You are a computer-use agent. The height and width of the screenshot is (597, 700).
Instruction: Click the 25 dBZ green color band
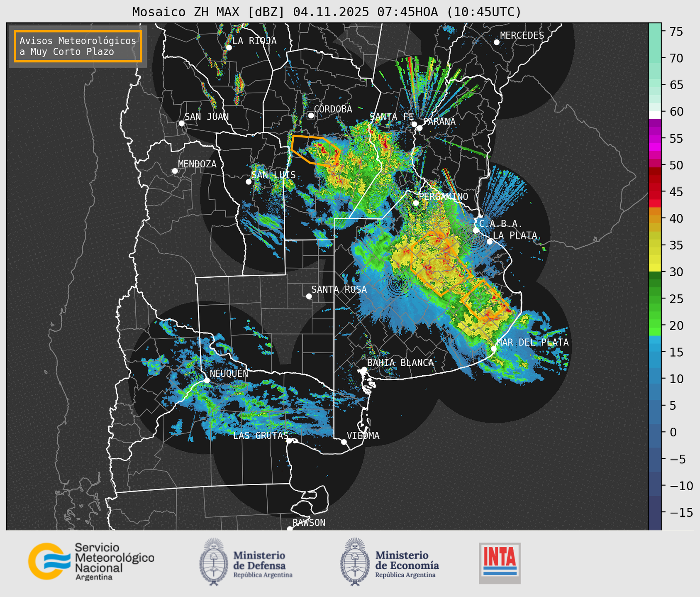click(x=655, y=298)
